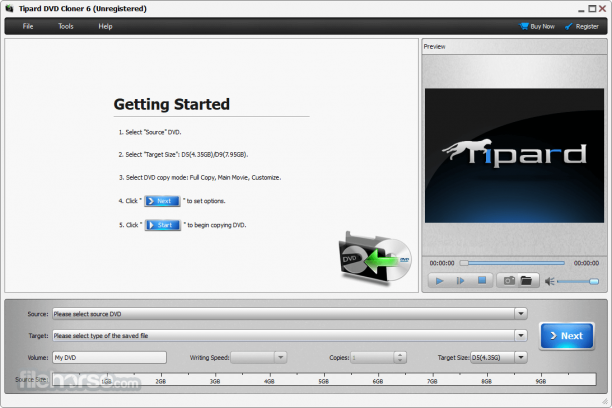This screenshot has width=612, height=408.
Task: Click the DVD folder copy icon
Action: coord(375,257)
